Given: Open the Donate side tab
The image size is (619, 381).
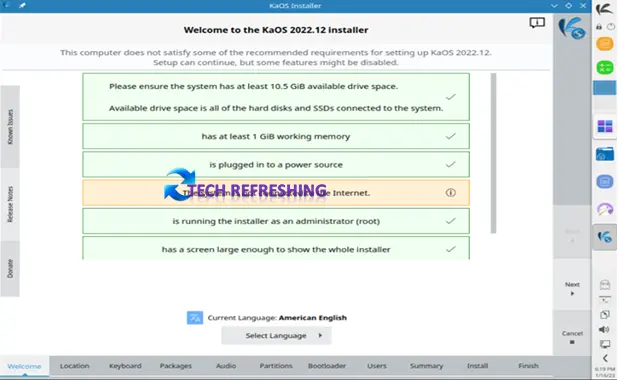Looking at the screenshot, I should (x=10, y=268).
